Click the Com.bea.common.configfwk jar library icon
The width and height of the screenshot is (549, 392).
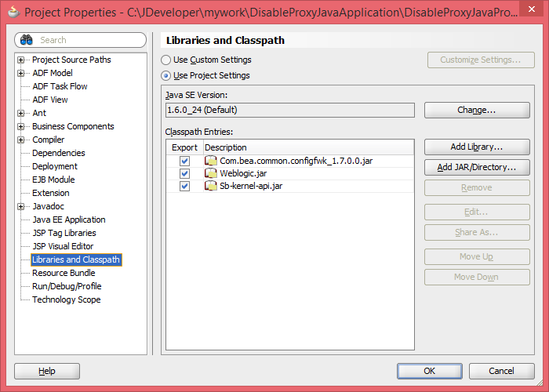point(211,161)
